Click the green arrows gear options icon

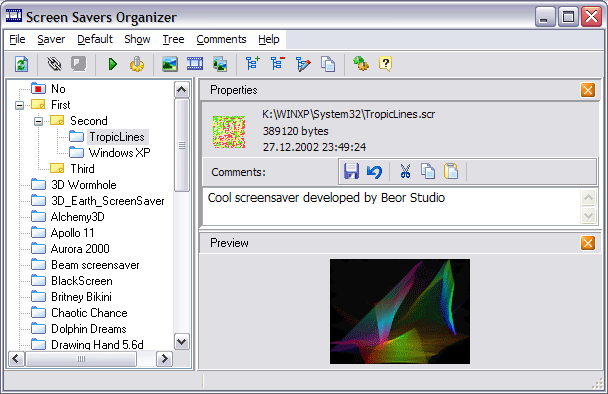click(x=361, y=64)
